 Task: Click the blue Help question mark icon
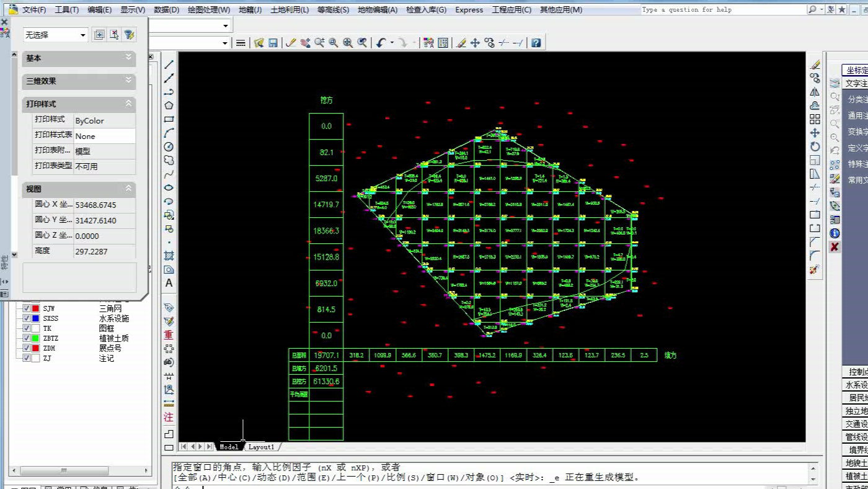536,43
